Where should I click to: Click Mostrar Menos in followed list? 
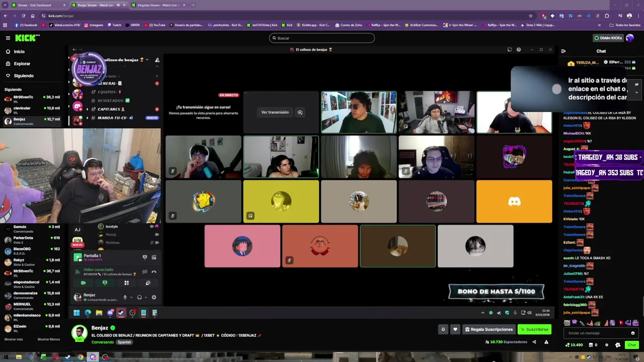tap(49, 339)
